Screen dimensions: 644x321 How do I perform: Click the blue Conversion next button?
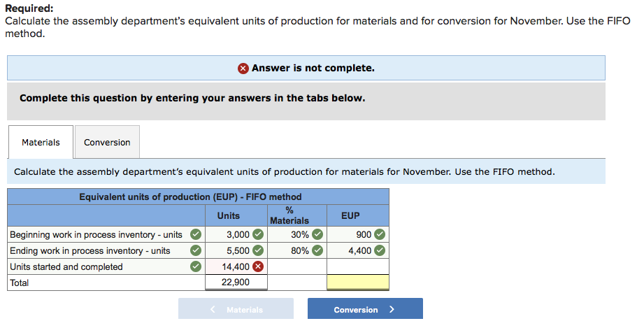(x=365, y=310)
